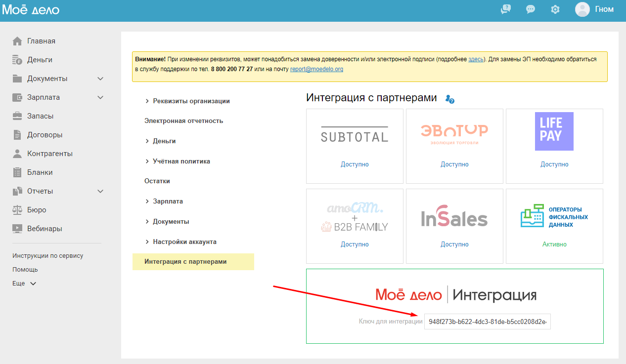Select the LIFE PAY partner logo
Screen dimensions: 626x364
(x=554, y=131)
